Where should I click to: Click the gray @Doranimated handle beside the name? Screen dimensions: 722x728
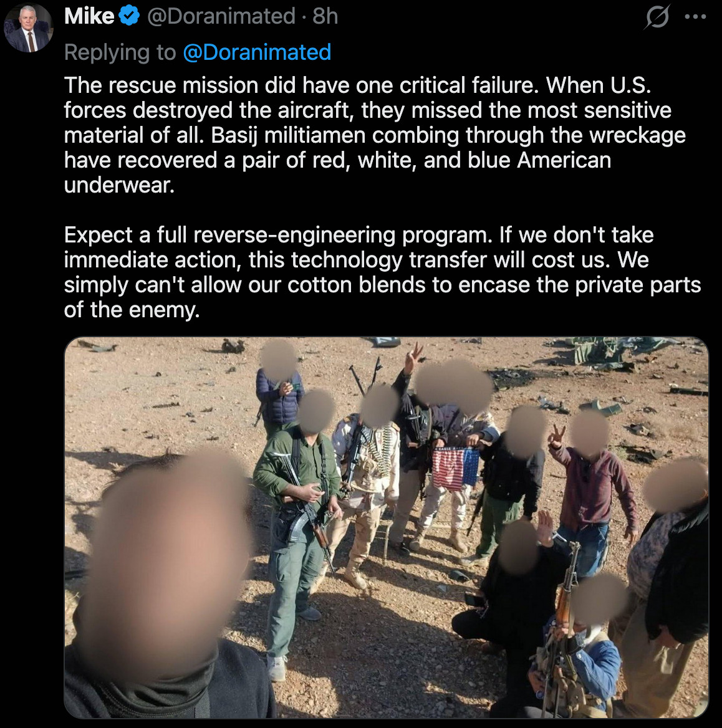pyautogui.click(x=221, y=17)
